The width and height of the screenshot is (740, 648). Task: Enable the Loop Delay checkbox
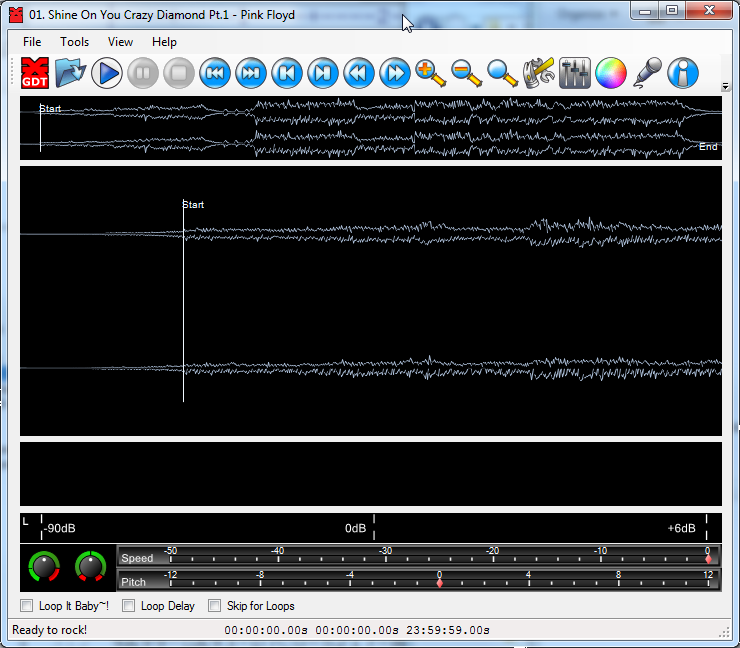point(128,606)
